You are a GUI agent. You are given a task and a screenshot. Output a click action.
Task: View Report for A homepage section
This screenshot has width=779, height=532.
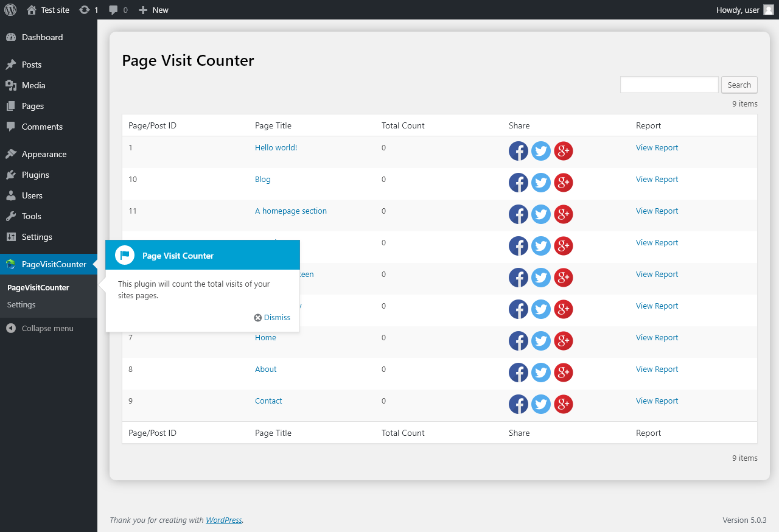[x=657, y=211]
